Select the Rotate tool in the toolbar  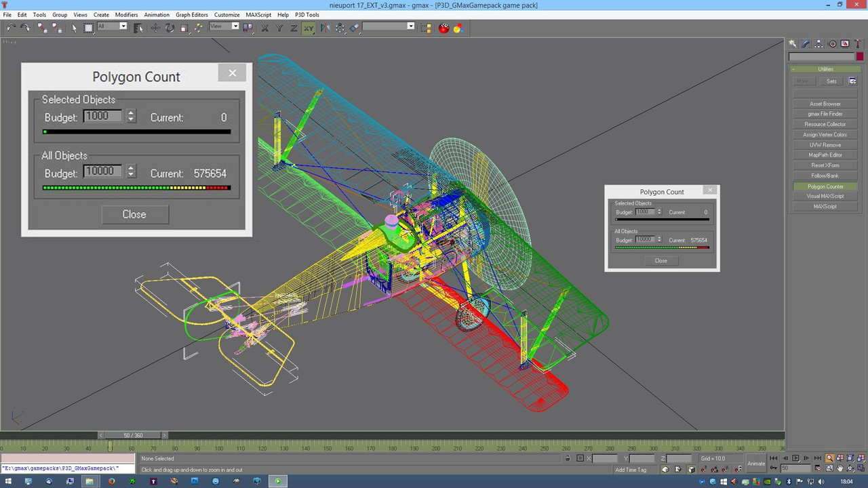pos(170,28)
